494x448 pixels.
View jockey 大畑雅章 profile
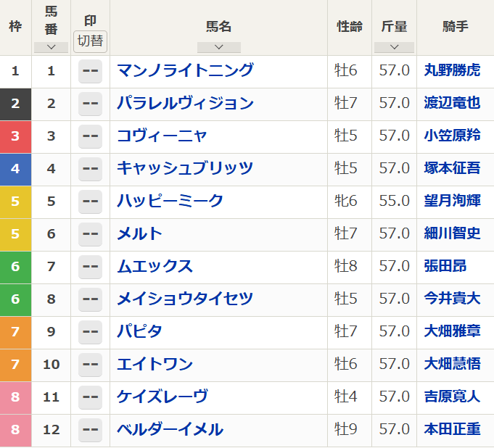point(452,332)
